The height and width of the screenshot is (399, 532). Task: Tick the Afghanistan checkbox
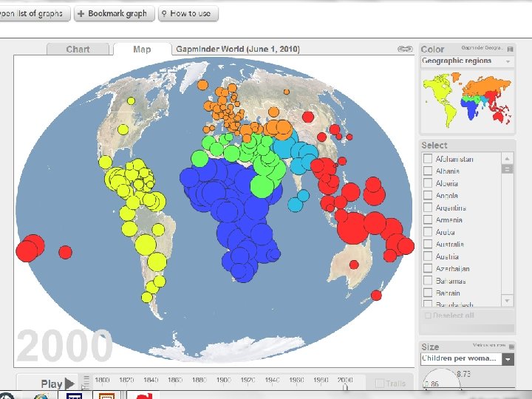click(428, 158)
